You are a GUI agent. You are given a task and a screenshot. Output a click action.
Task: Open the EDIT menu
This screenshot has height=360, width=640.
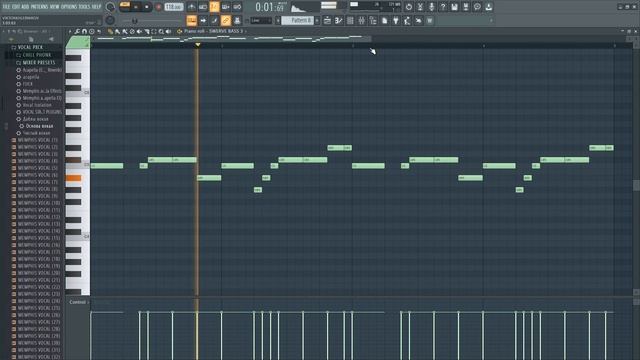[16, 7]
